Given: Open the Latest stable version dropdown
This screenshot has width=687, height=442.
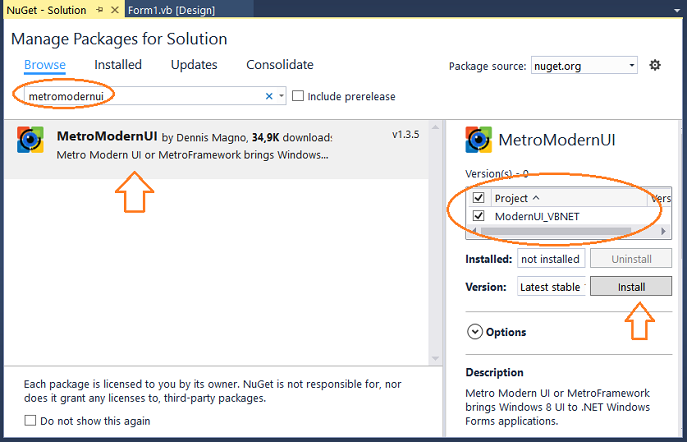Looking at the screenshot, I should click(x=551, y=286).
